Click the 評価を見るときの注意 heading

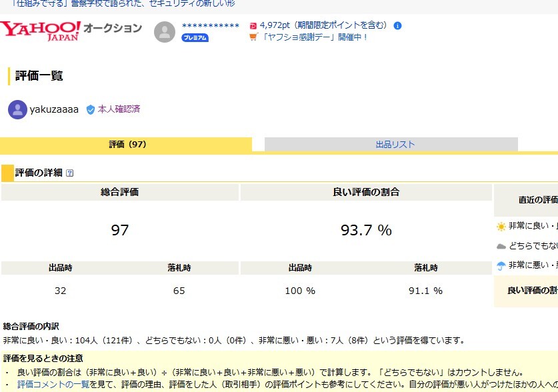coord(43,359)
